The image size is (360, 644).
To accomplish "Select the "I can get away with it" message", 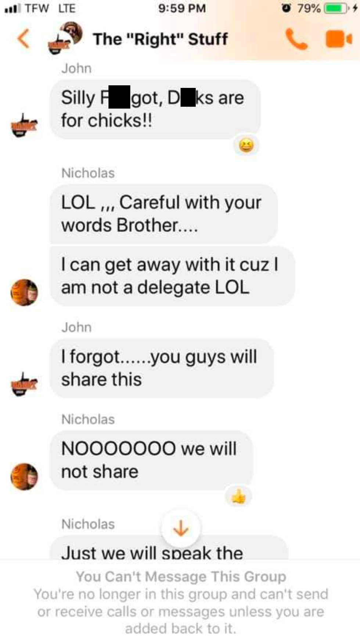I will click(172, 276).
